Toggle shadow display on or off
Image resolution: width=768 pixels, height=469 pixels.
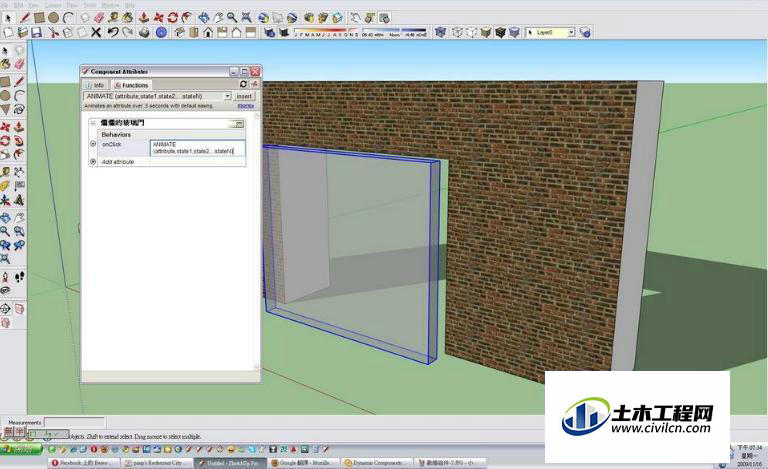pyautogui.click(x=283, y=32)
